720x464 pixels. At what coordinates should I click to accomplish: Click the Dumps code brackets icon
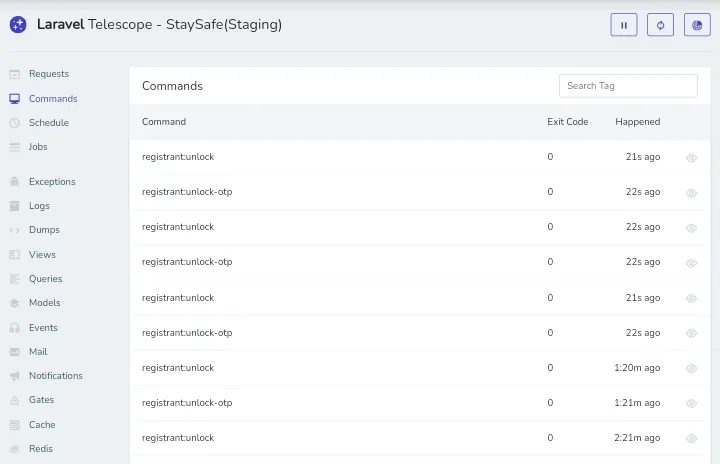[15, 230]
